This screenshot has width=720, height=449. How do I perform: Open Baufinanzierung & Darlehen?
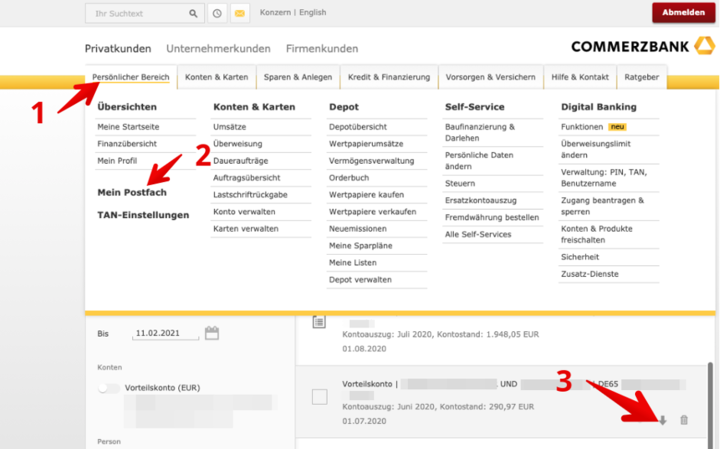click(480, 132)
